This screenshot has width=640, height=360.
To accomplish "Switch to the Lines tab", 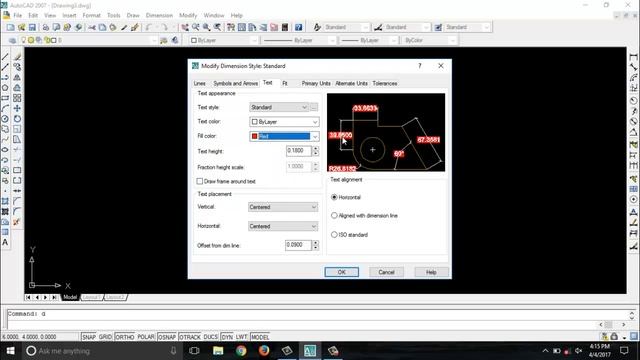I will 200,83.
